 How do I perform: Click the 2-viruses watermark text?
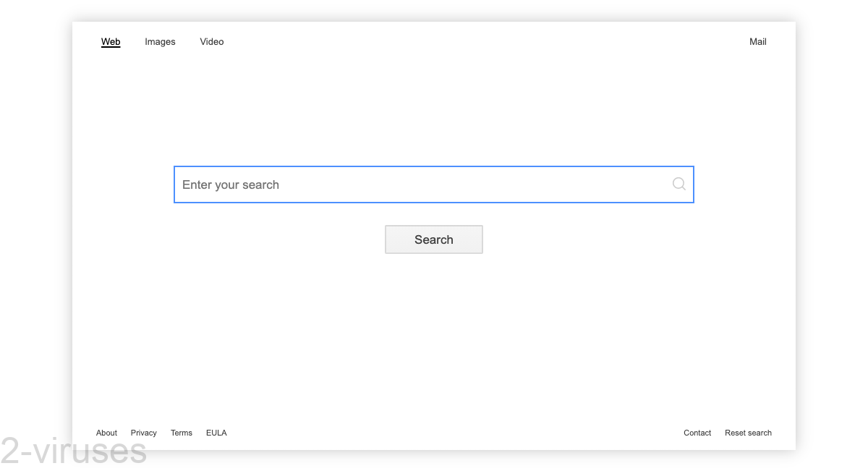tap(72, 450)
